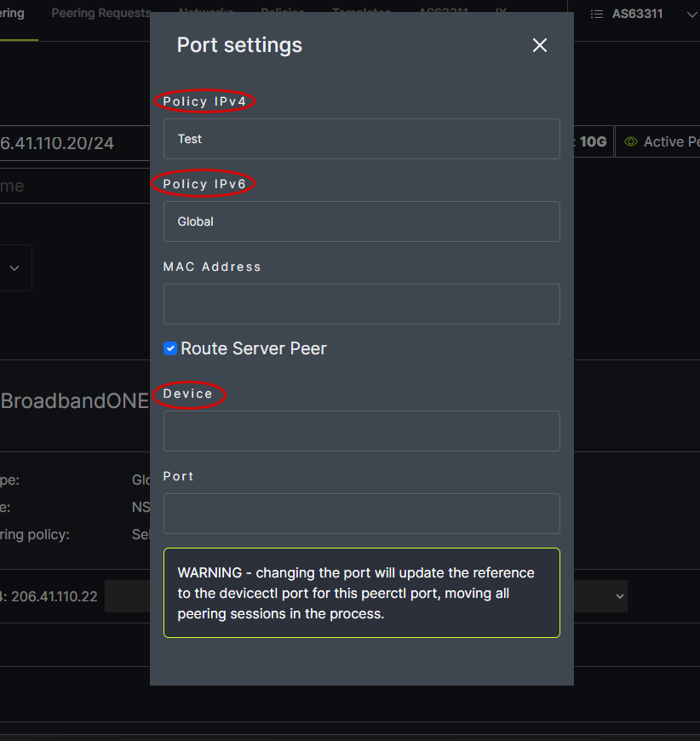This screenshot has height=741, width=700.
Task: Click the yellow-bordered WARNING message box
Action: [361, 593]
